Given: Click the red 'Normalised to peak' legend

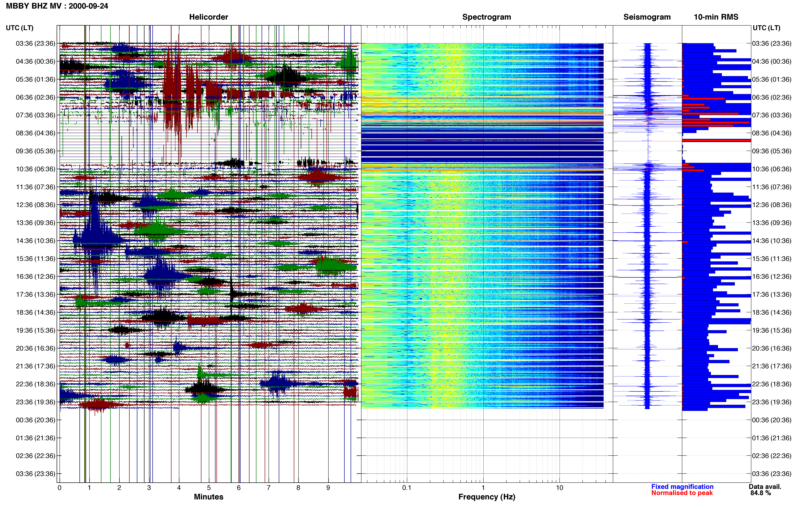Looking at the screenshot, I should (682, 493).
